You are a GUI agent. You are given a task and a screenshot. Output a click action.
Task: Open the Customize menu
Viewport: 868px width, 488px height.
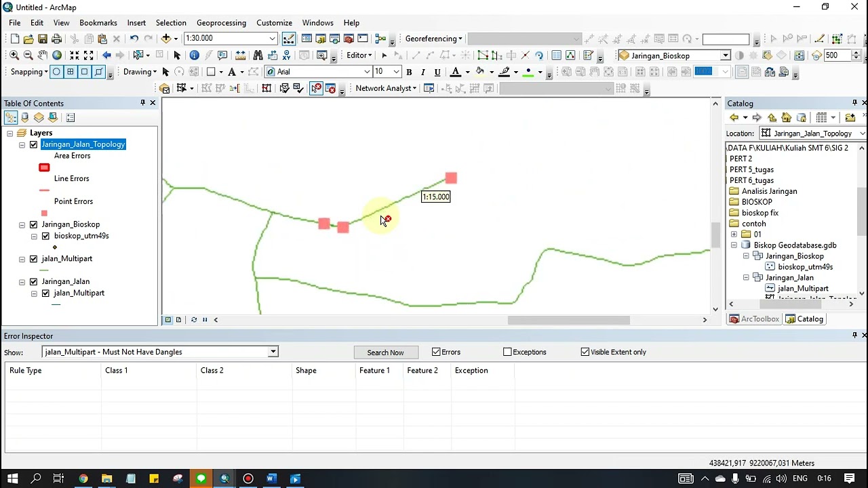coord(274,22)
